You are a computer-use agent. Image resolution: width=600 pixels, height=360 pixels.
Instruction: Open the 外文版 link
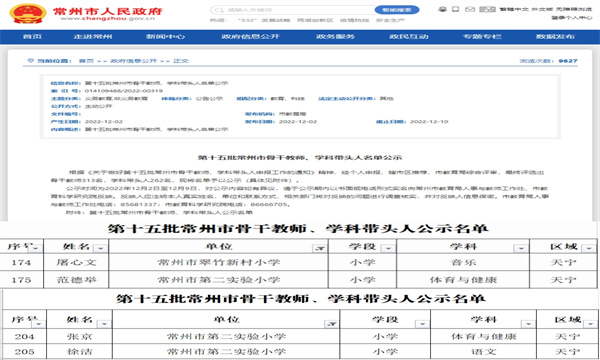542,9
